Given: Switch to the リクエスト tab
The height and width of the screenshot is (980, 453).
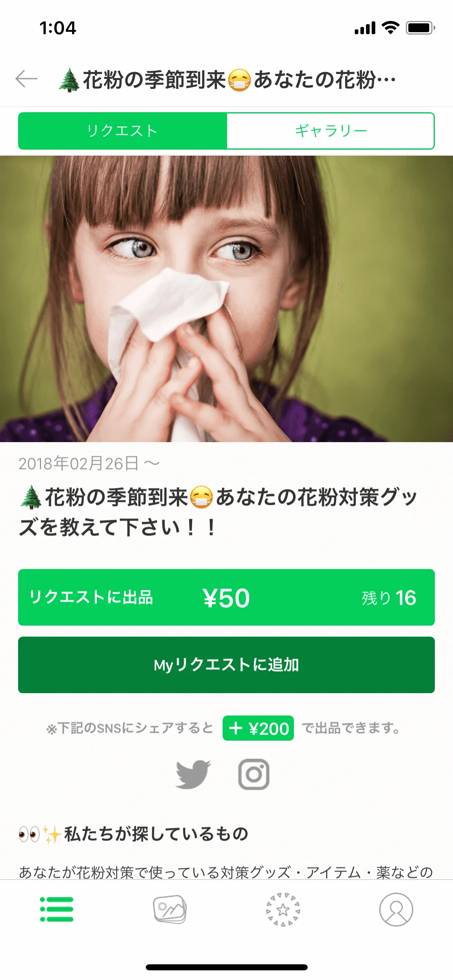Looking at the screenshot, I should 122,131.
